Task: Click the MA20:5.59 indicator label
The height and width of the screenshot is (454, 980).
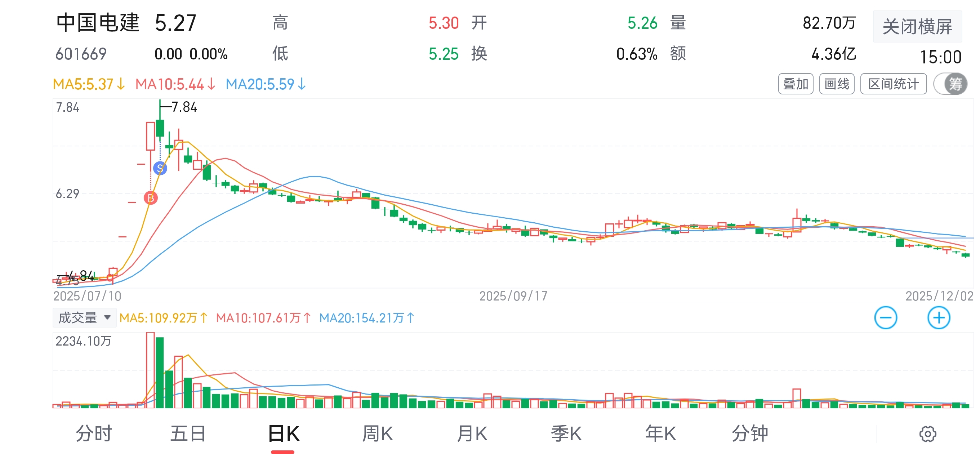Action: tap(265, 84)
